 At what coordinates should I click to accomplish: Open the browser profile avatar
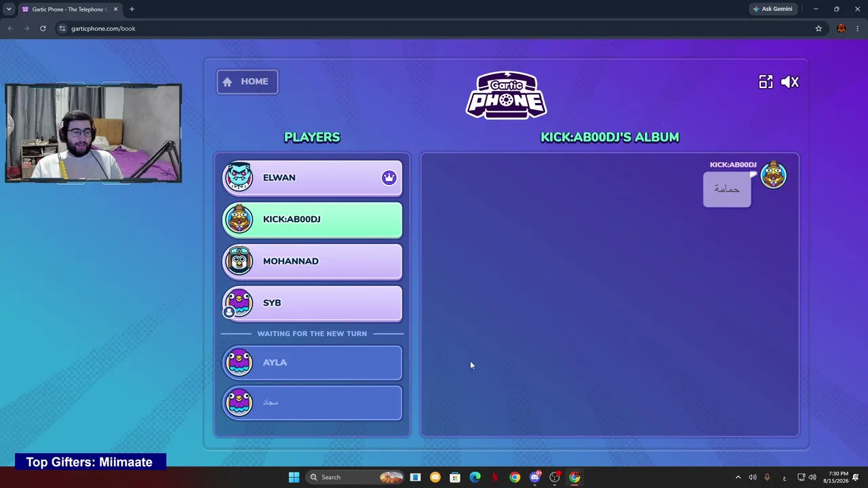click(x=842, y=28)
